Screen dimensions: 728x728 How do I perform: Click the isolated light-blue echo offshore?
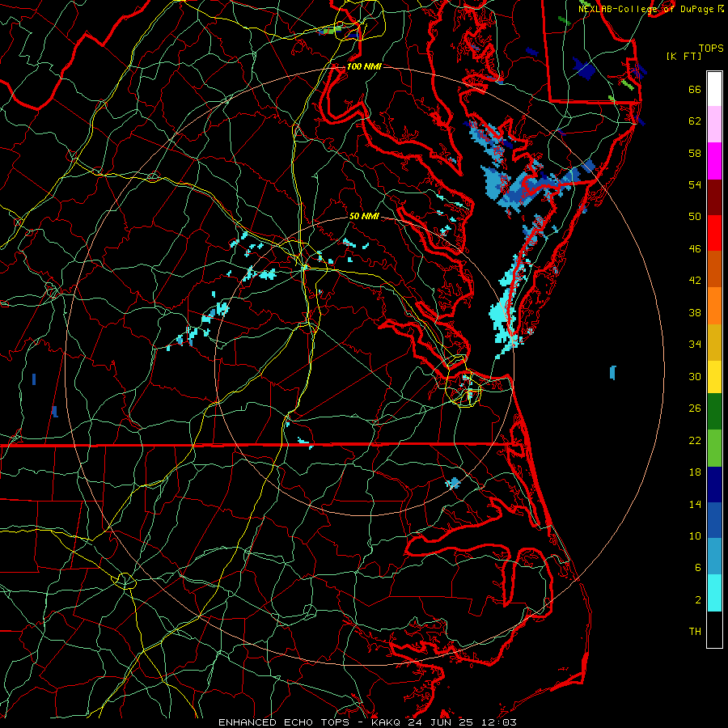click(612, 372)
